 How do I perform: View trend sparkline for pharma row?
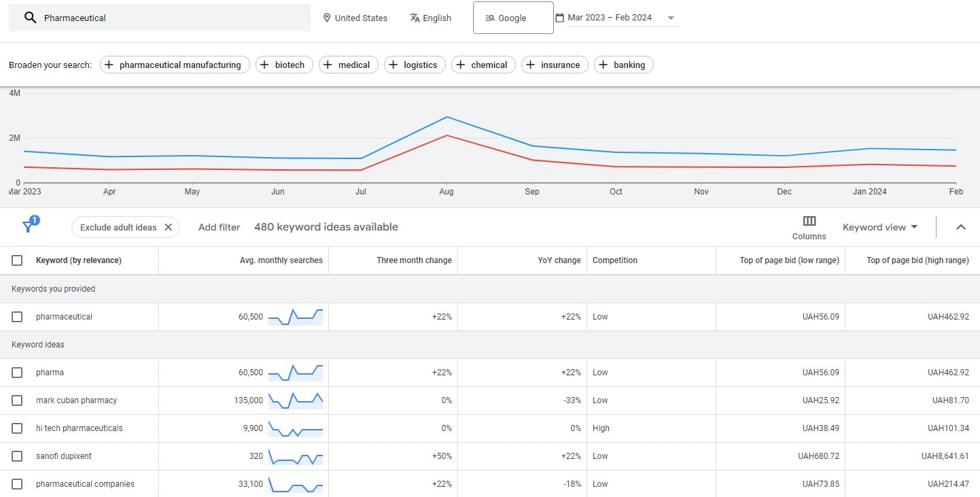coord(296,373)
